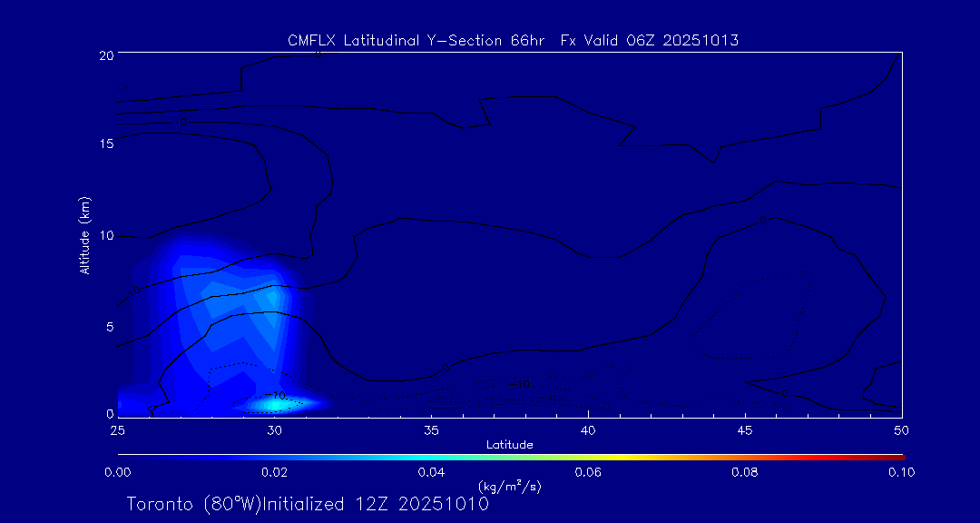This screenshot has width=980, height=523.
Task: Select the 0.06 color bar tick label
Action: (588, 471)
